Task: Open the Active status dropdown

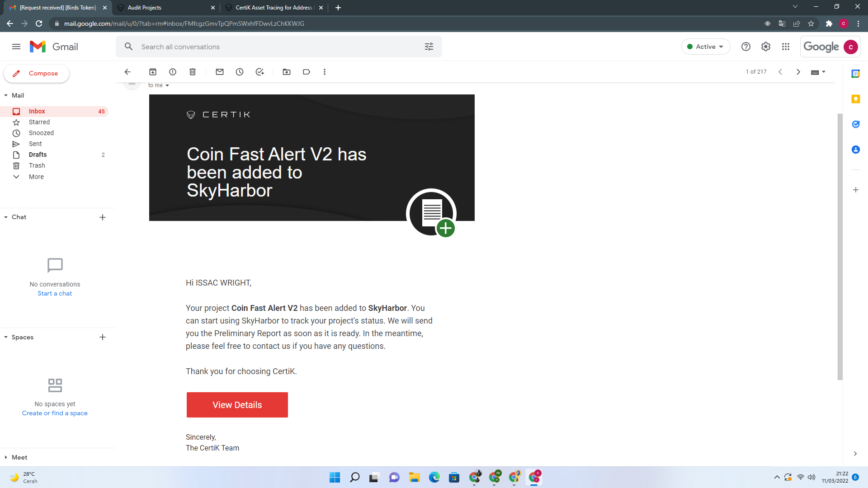Action: point(706,47)
